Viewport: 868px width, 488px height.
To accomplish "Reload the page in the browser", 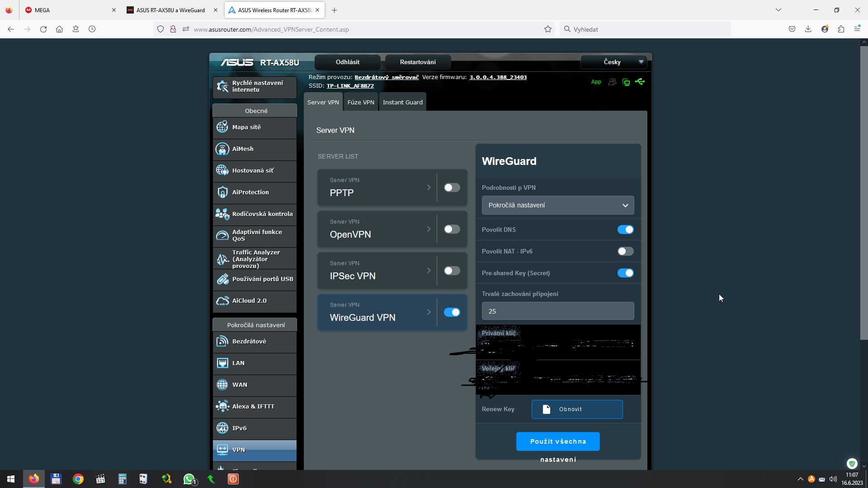I will pyautogui.click(x=43, y=29).
